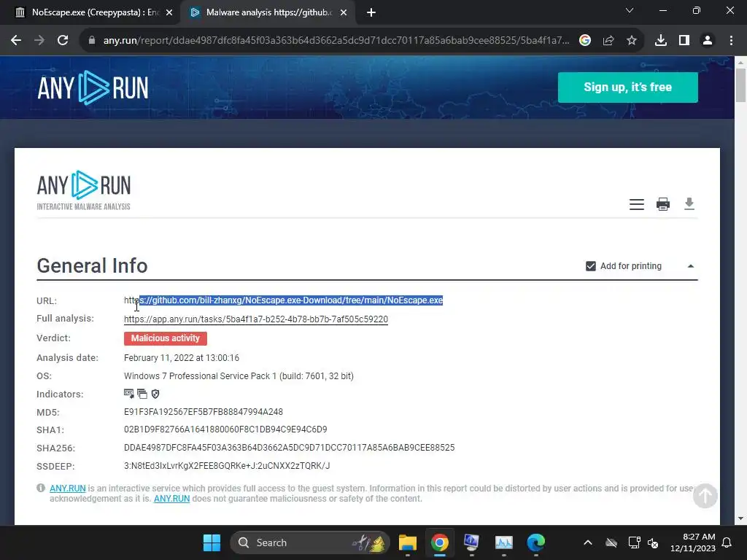Switch to NoEscape.exe Creepypasta tab
This screenshot has height=560, width=747.
click(90, 12)
